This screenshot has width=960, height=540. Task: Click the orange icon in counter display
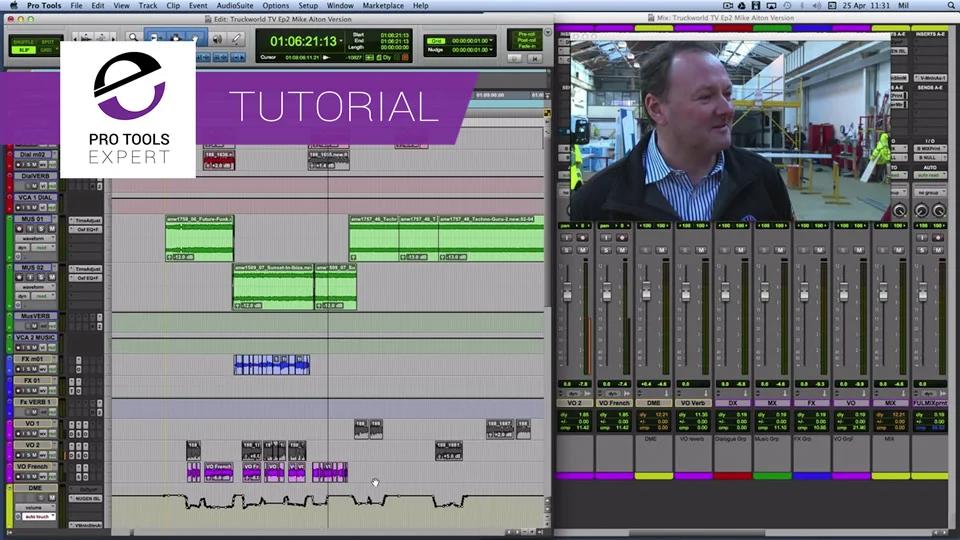(x=405, y=58)
